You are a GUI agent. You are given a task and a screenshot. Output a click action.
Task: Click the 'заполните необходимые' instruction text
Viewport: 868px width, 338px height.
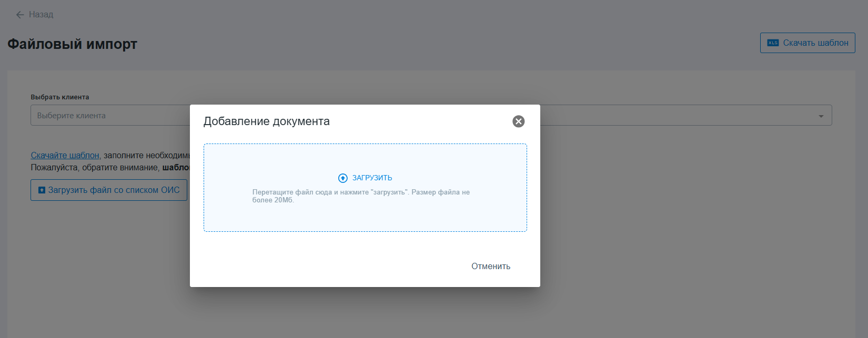click(x=146, y=156)
